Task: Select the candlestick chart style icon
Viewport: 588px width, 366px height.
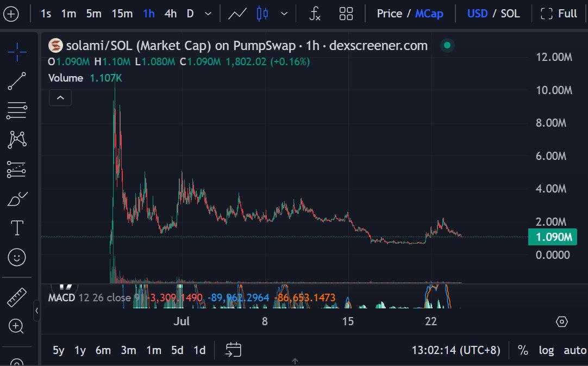Action: (x=262, y=14)
